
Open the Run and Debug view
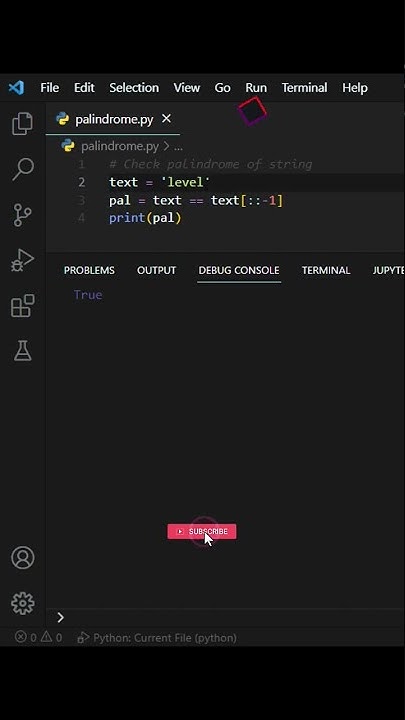tap(22, 260)
